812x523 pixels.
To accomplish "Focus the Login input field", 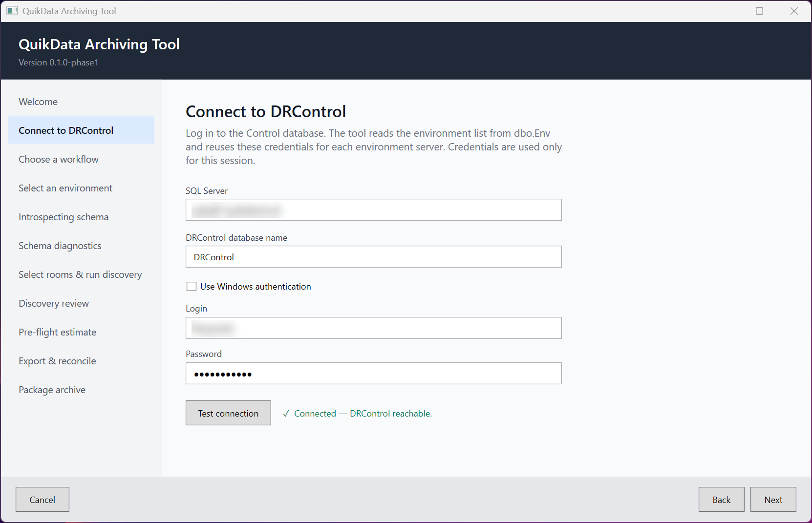I will 374,328.
